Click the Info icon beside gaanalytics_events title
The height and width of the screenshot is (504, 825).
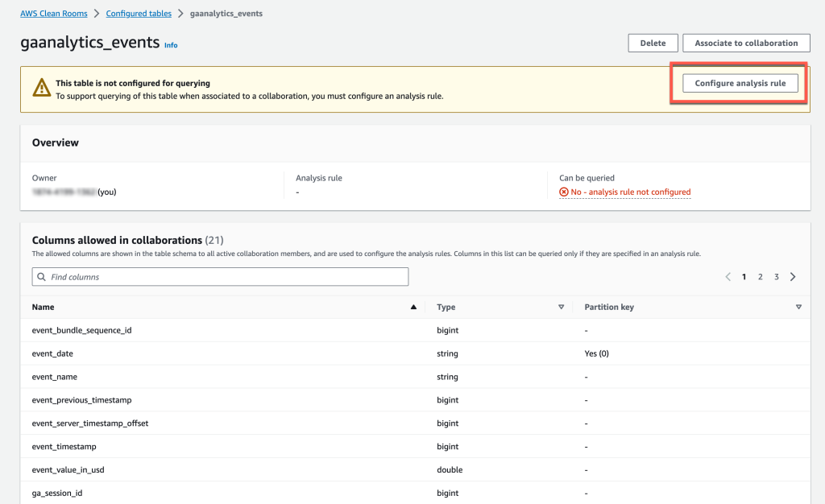pos(171,46)
